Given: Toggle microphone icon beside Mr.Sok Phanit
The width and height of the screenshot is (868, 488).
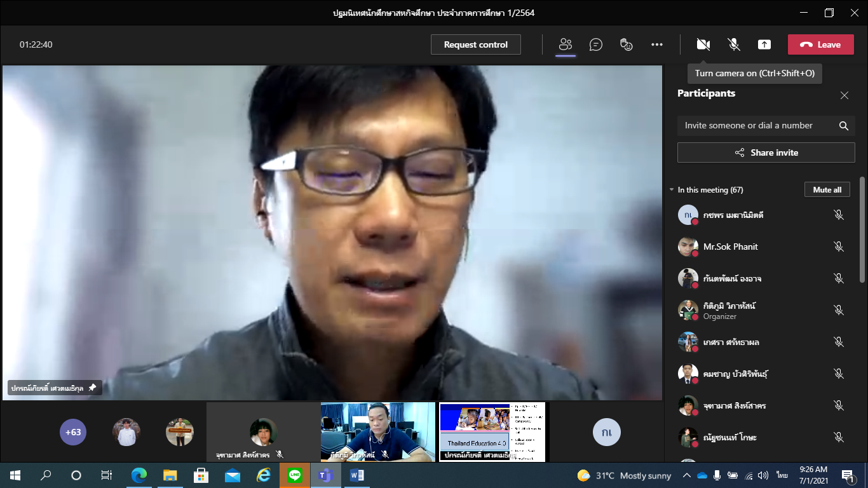Looking at the screenshot, I should [838, 247].
